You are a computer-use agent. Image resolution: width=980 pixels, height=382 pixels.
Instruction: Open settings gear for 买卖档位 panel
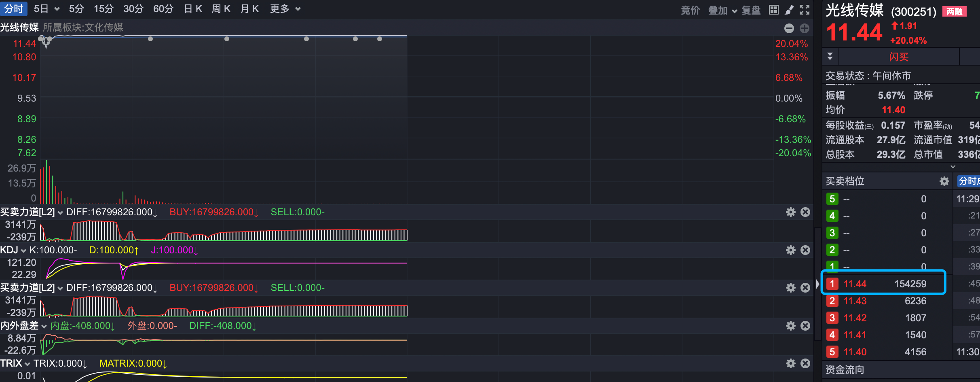click(944, 181)
